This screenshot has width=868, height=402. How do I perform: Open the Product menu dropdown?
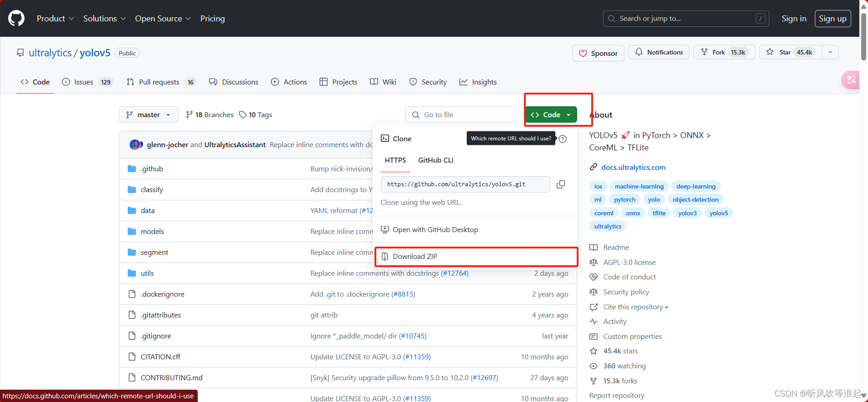(55, 19)
